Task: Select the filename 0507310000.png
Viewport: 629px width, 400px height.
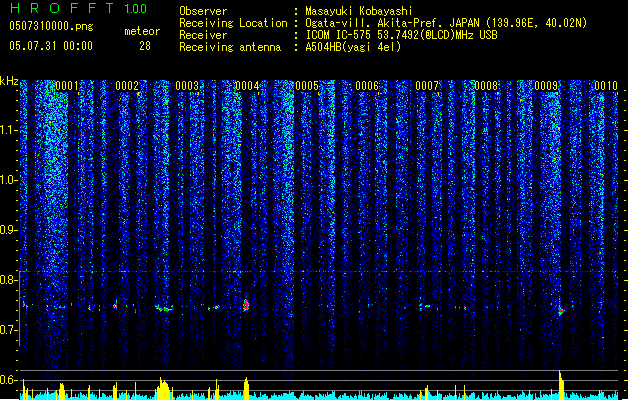Action: (51, 27)
